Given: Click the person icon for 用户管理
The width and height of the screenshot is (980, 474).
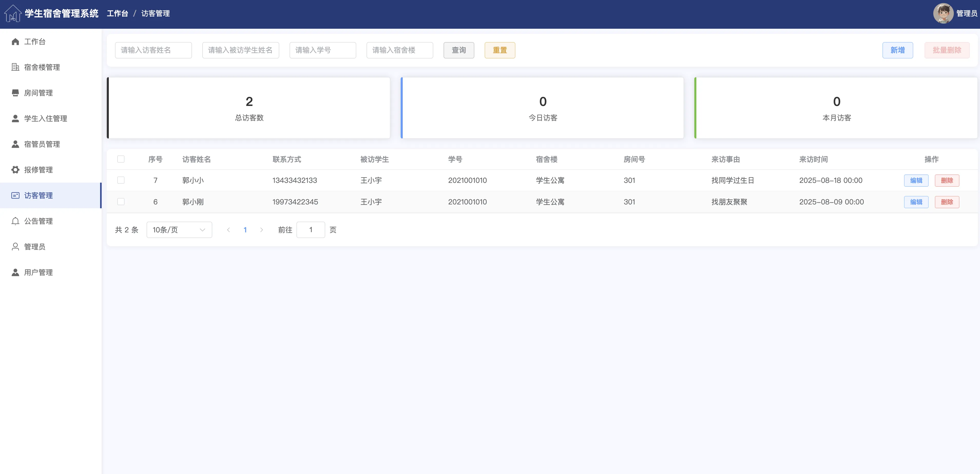Looking at the screenshot, I should coord(15,272).
